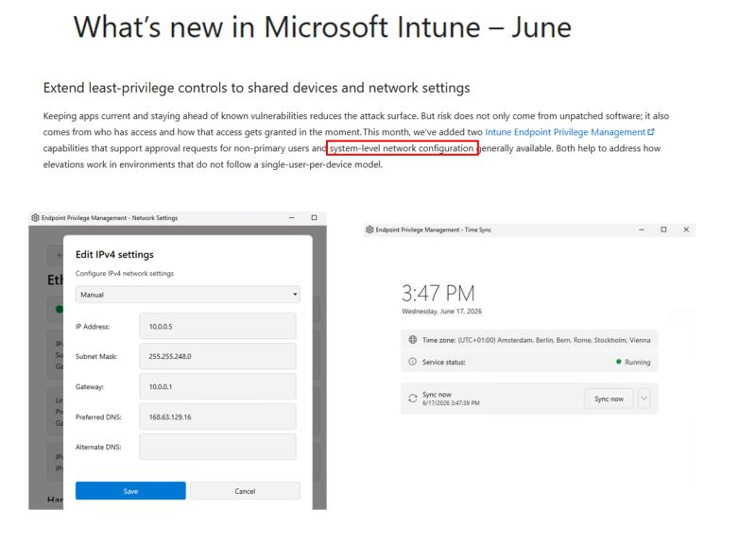
Task: Open the Intune Endpoint Privilege Management link
Action: coord(564,132)
